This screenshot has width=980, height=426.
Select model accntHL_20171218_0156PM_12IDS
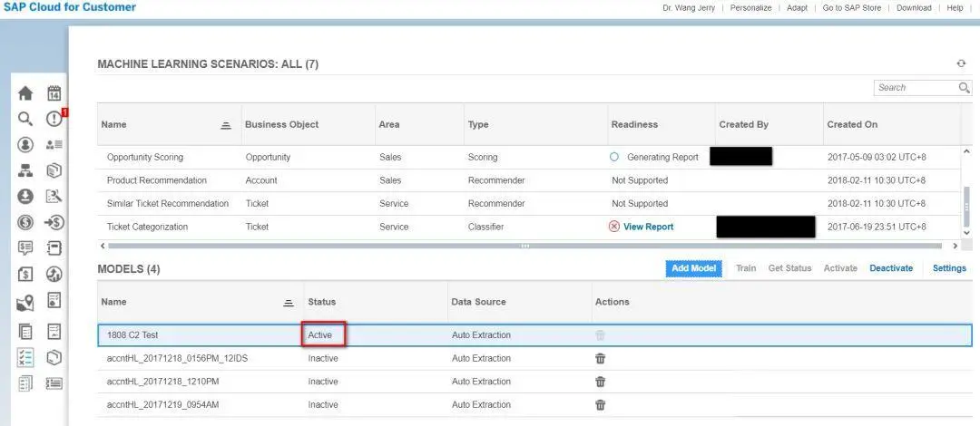(535, 359)
